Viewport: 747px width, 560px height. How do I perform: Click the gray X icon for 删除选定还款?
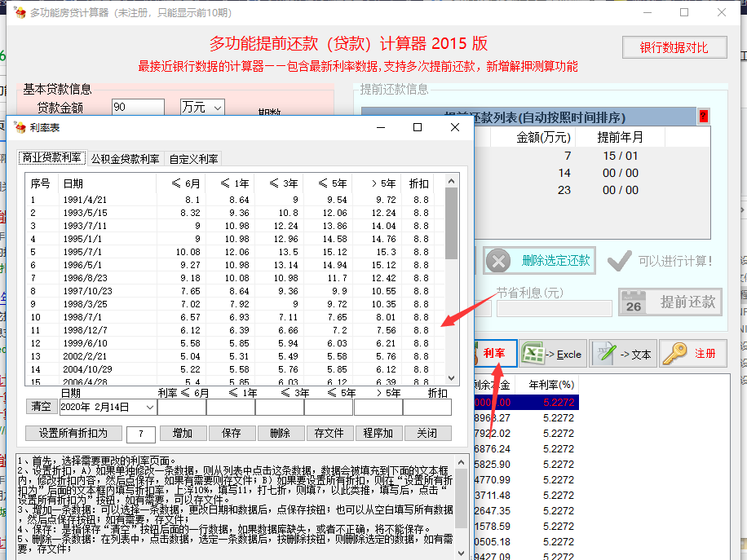pos(498,261)
